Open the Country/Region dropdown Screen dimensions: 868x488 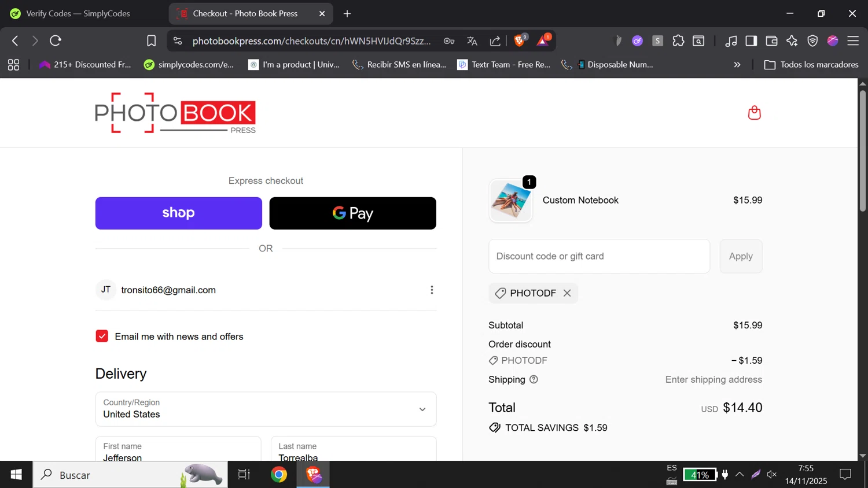click(x=266, y=409)
